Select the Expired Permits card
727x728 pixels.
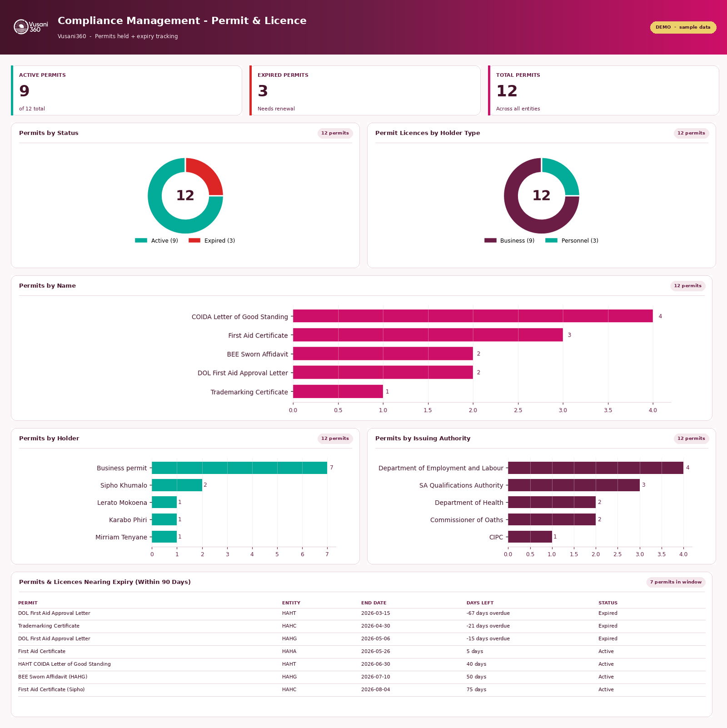click(x=365, y=90)
